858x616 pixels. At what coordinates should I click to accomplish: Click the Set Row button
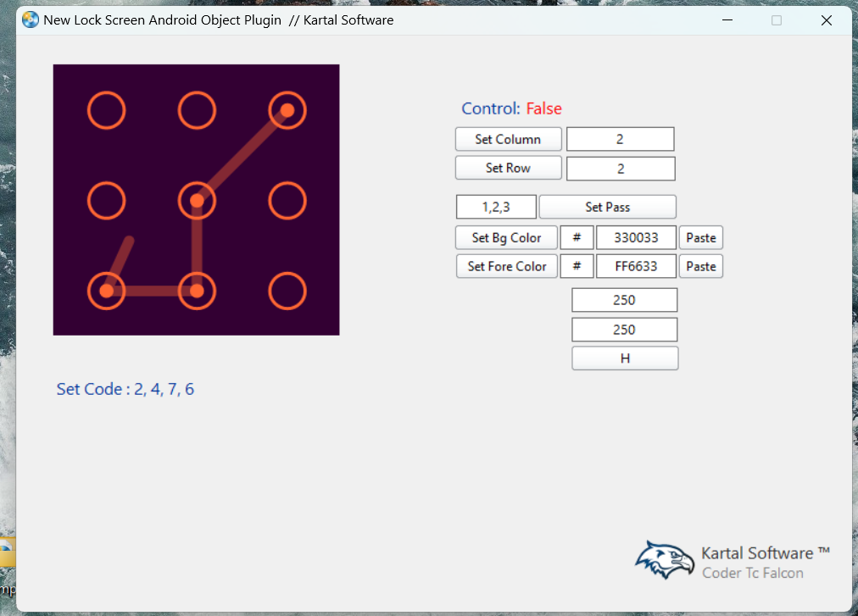(508, 168)
